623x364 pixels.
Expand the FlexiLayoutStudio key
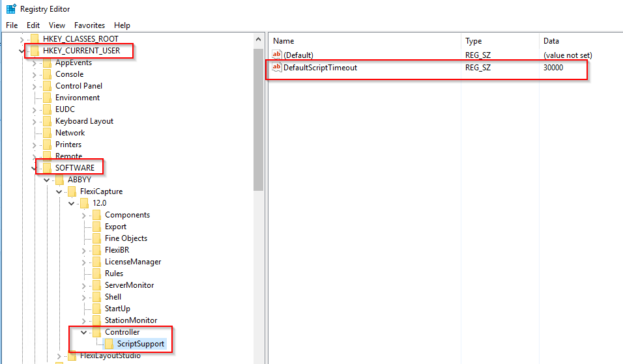click(59, 356)
